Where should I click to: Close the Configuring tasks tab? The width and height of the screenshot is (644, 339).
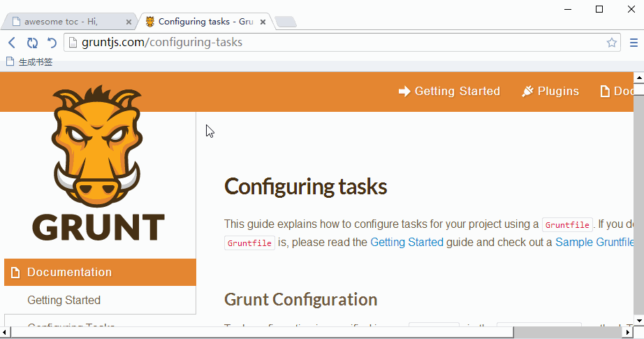click(x=263, y=22)
